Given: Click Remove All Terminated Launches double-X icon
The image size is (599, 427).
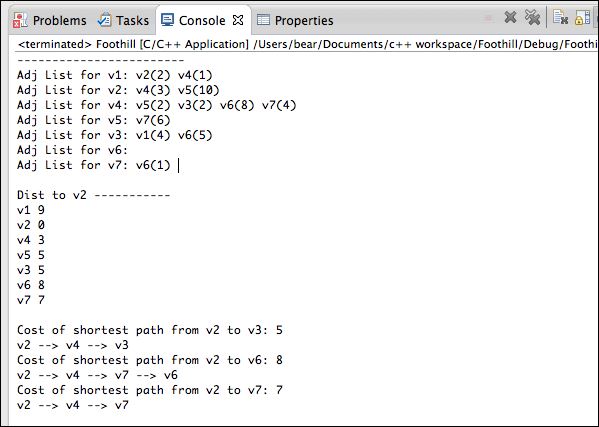Looking at the screenshot, I should click(x=533, y=17).
